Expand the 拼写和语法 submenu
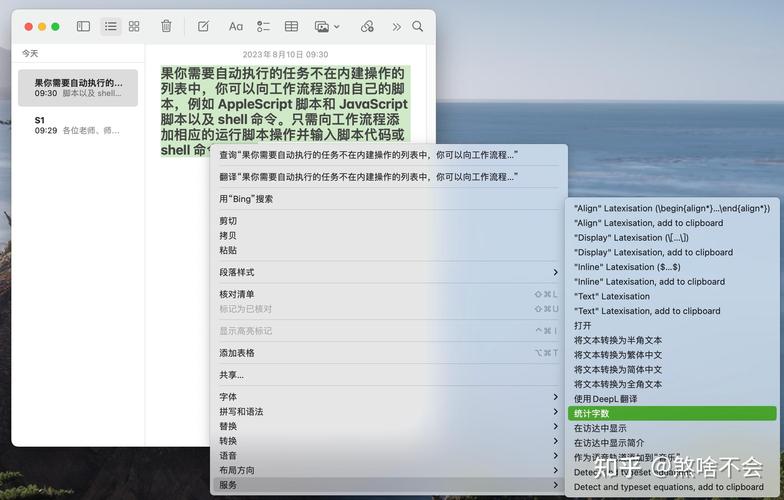 pyautogui.click(x=388, y=412)
